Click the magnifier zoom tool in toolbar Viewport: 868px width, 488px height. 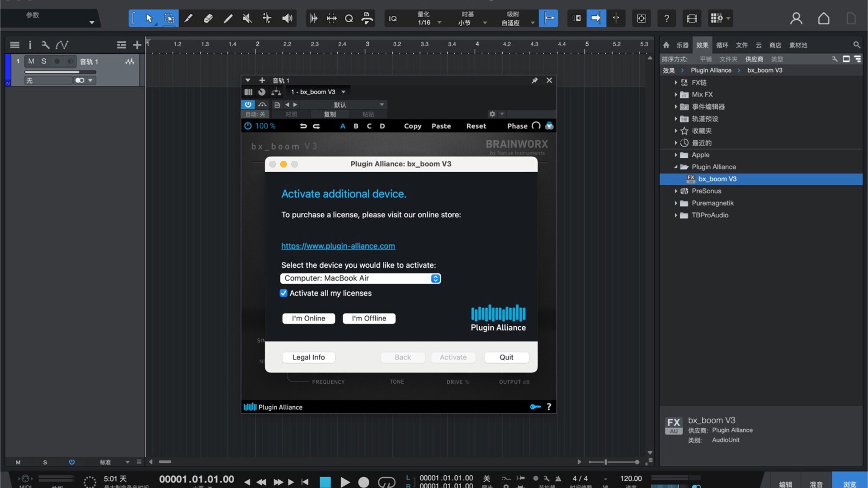349,19
